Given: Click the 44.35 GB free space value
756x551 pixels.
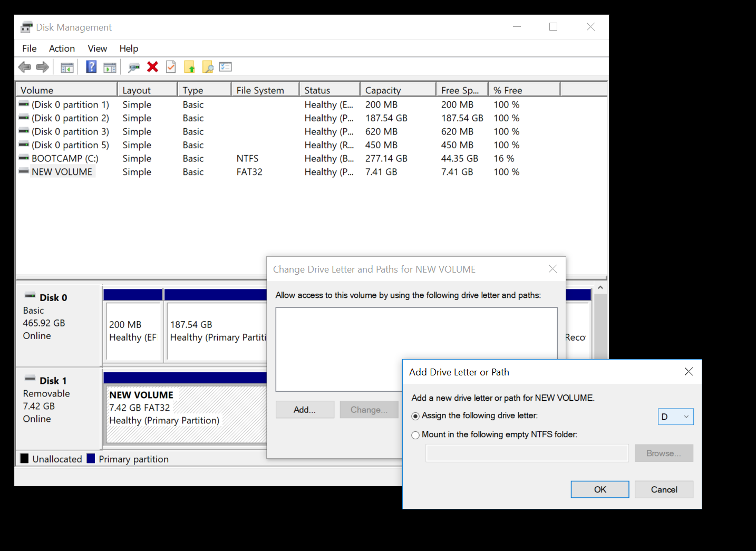Looking at the screenshot, I should [460, 158].
